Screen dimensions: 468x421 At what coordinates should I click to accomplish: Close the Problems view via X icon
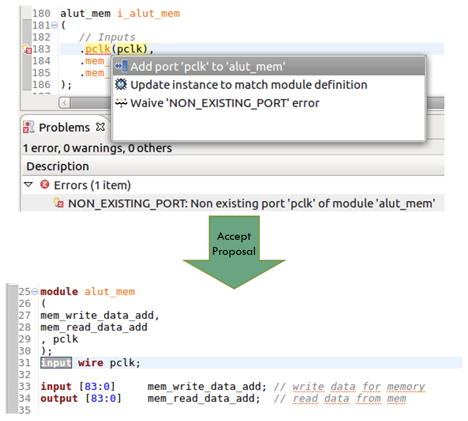(100, 127)
